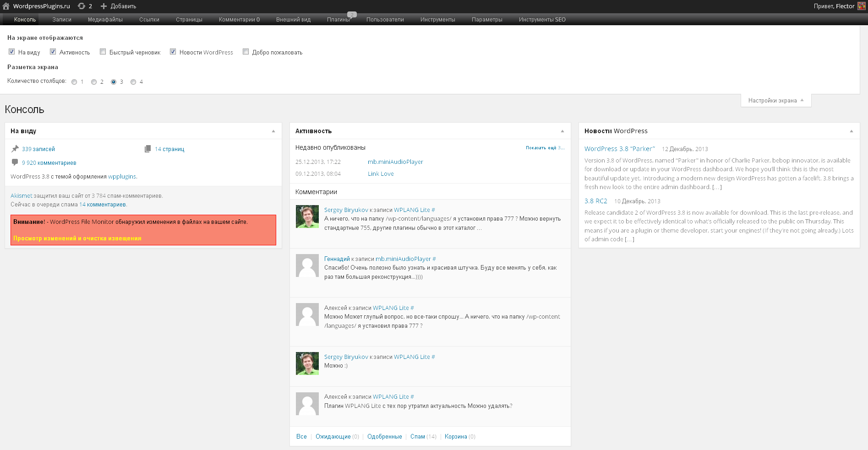Open the Параметры menu
Viewport: 868px width, 450px height.
pos(487,19)
